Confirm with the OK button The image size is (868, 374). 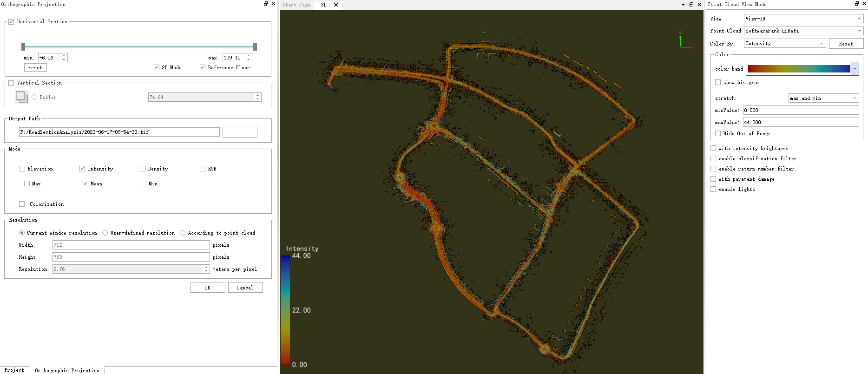point(208,288)
